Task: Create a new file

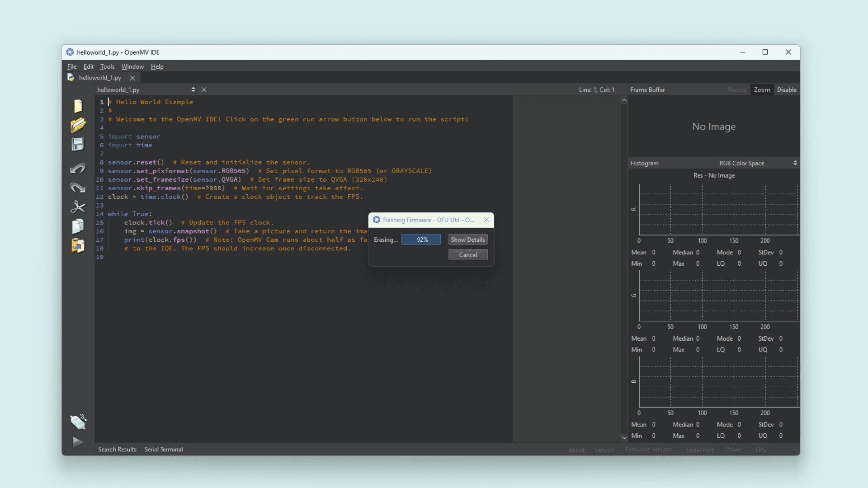Action: point(78,106)
